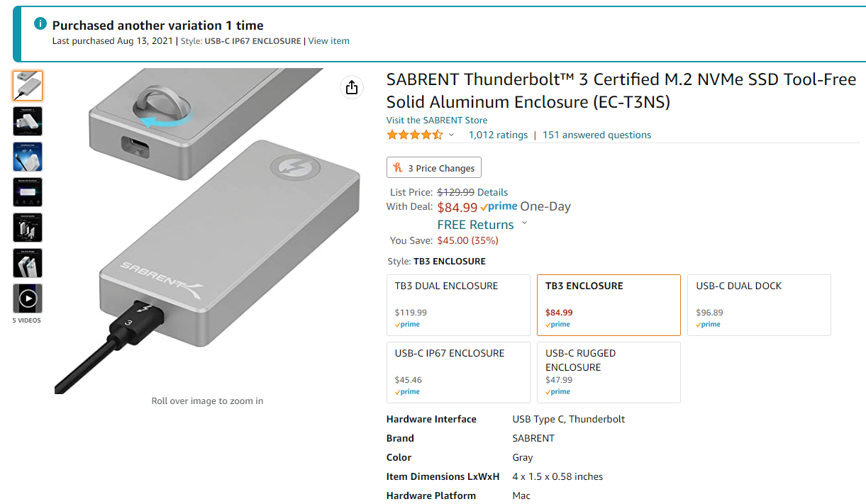The width and height of the screenshot is (866, 504).
Task: Click the info icon in purchase banner
Action: 41,24
